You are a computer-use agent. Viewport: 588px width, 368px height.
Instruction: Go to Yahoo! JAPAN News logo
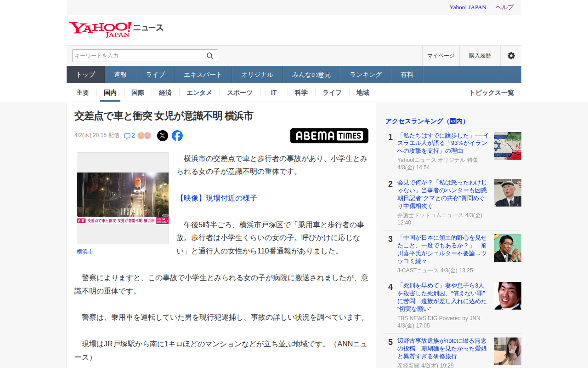click(116, 29)
